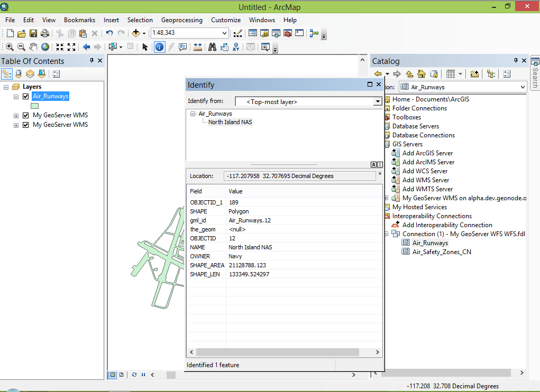540x392 pixels.
Task: Select the Zoom In tool
Action: [x=10, y=47]
